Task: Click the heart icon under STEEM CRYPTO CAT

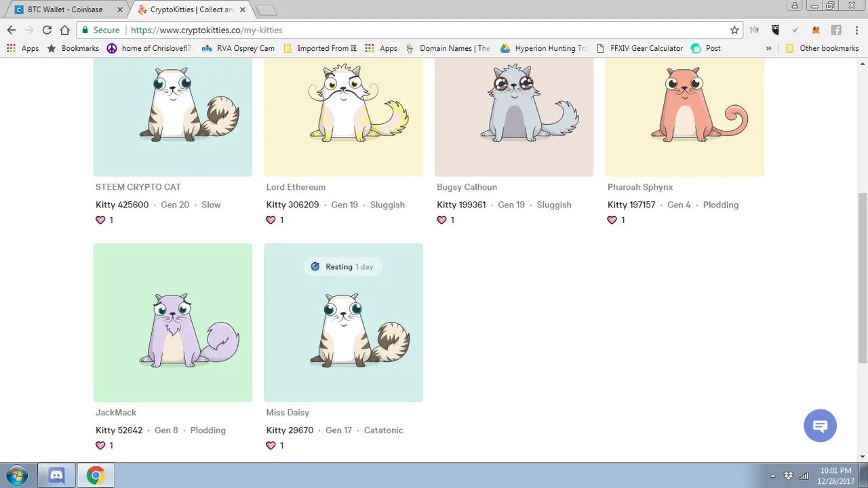Action: [100, 220]
